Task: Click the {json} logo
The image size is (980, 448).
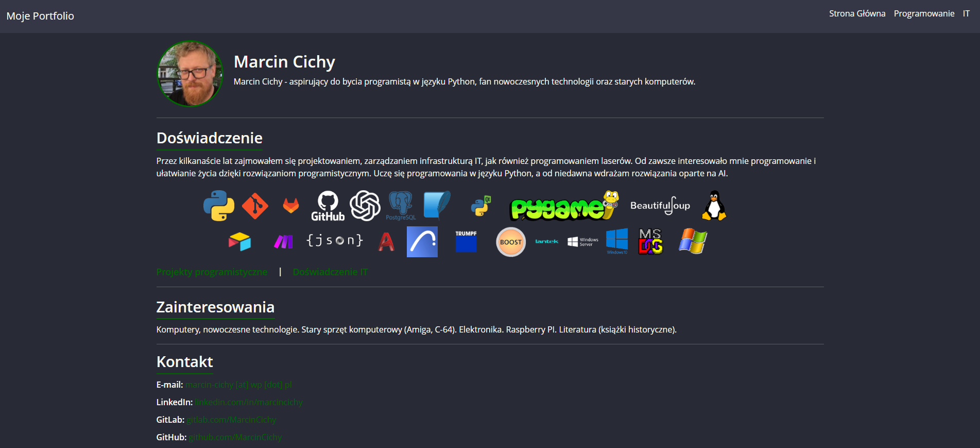Action: click(x=335, y=240)
